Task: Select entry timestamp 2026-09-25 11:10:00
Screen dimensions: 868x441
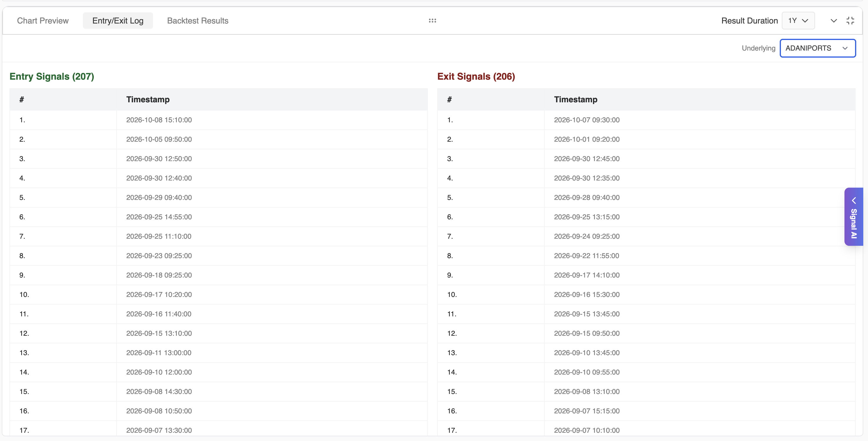Action: pos(159,236)
